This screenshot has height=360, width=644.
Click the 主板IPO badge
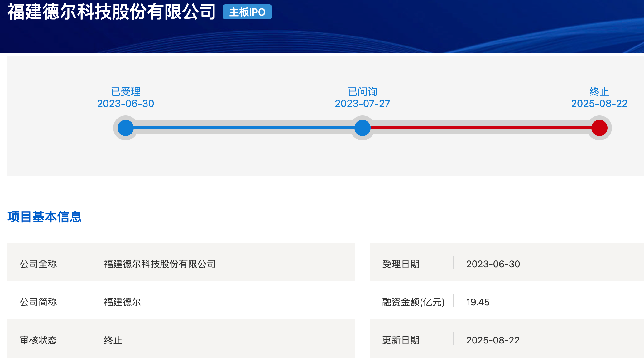[247, 12]
